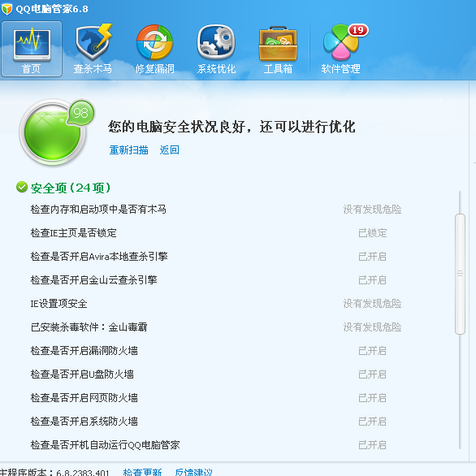Screen dimensions: 476x476
Task: Open 软件管理 software management icon
Action: pos(341,49)
